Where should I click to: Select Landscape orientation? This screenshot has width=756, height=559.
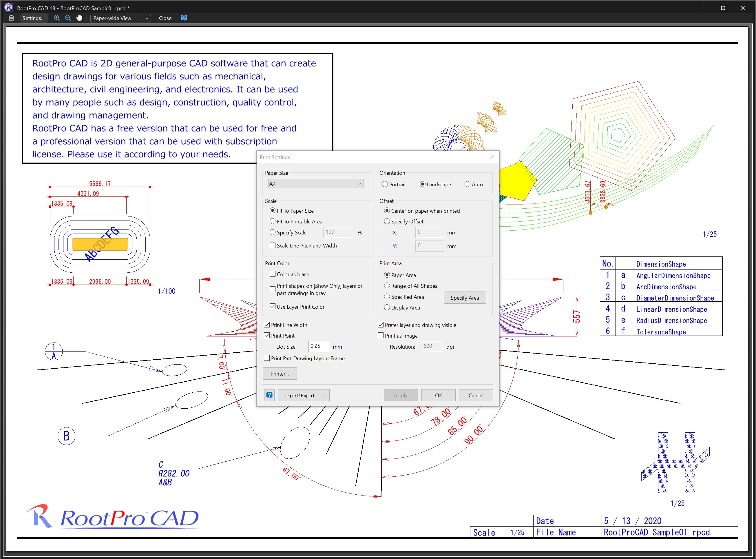click(435, 184)
